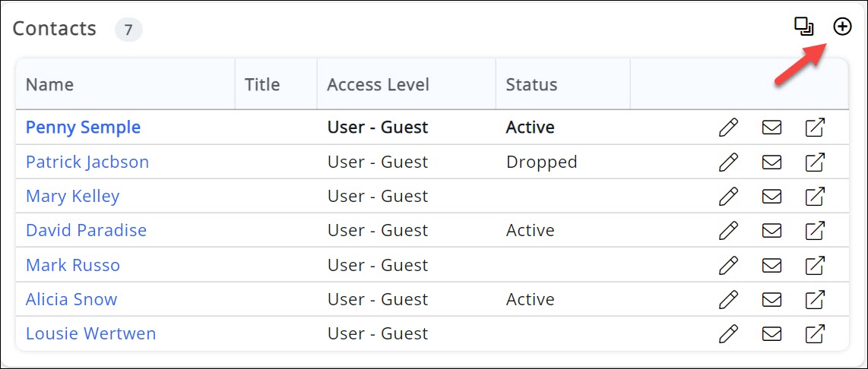The image size is (868, 369).
Task: Open Alicia Snow via the external link icon
Action: click(815, 299)
